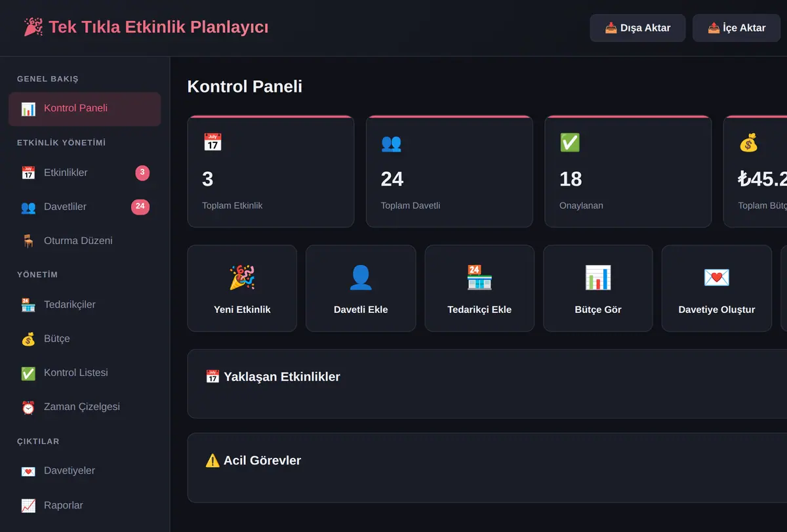Click the warning icon beside Acil Görevler
Screen dimensions: 787x532
(212, 460)
